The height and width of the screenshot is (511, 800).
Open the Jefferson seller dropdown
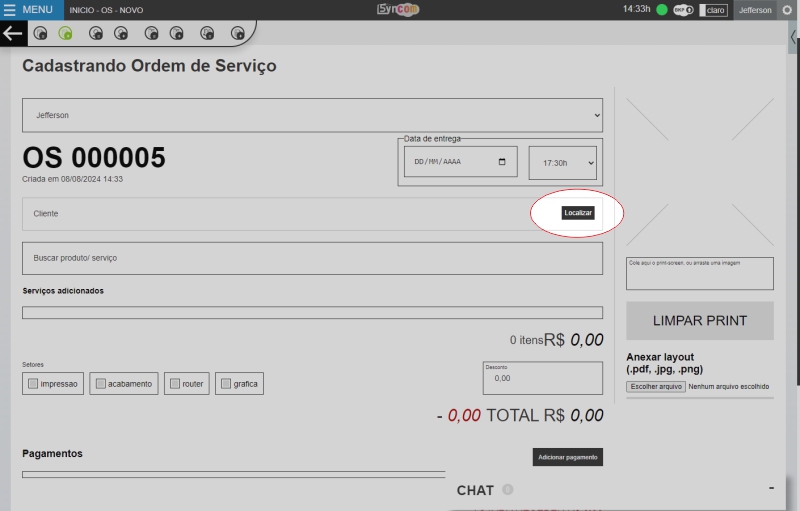[x=312, y=115]
